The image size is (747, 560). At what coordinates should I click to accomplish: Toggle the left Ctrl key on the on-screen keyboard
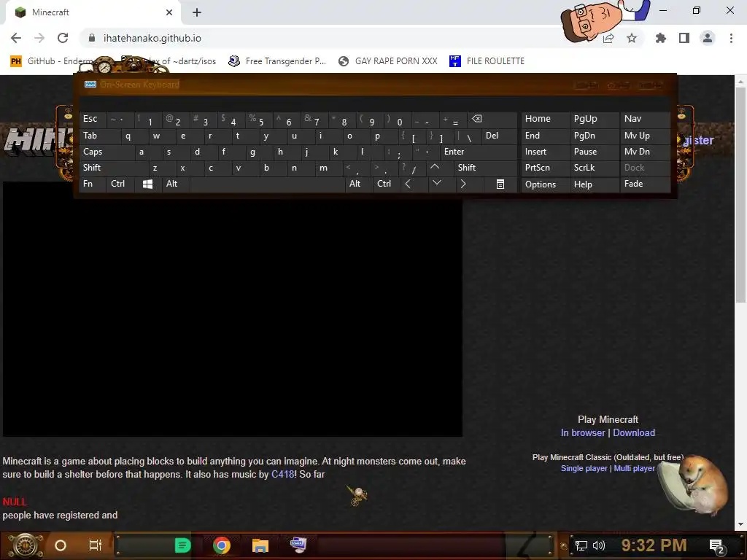120,184
